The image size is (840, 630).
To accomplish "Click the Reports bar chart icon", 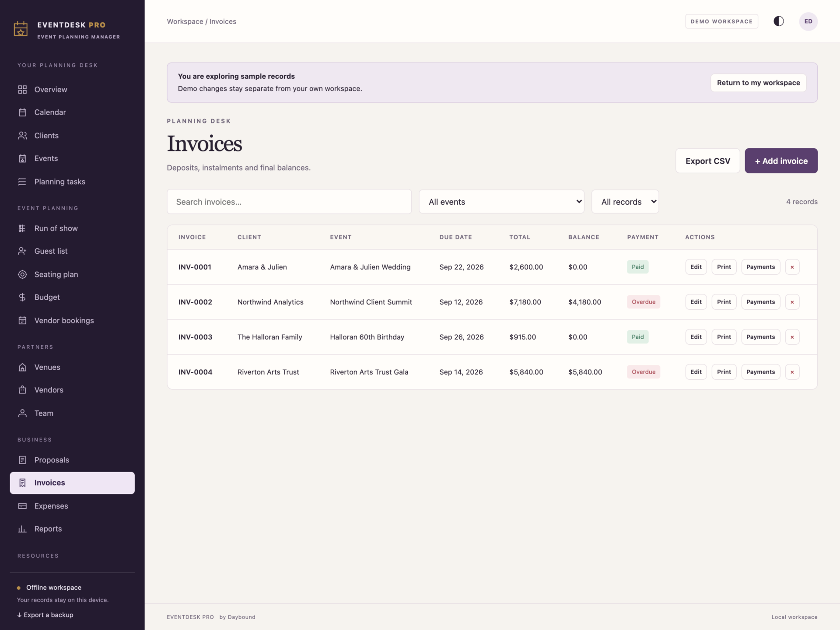I will 22,529.
